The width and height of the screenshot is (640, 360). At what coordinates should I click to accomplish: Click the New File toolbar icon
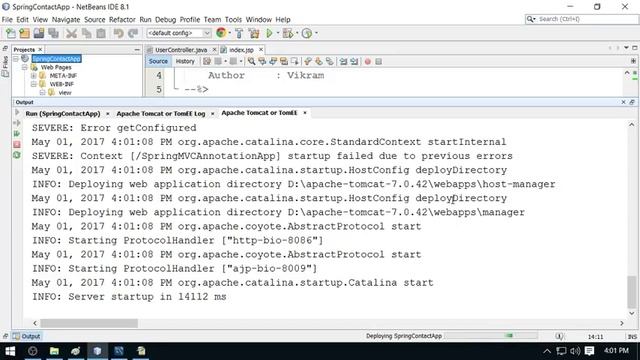click(11, 33)
